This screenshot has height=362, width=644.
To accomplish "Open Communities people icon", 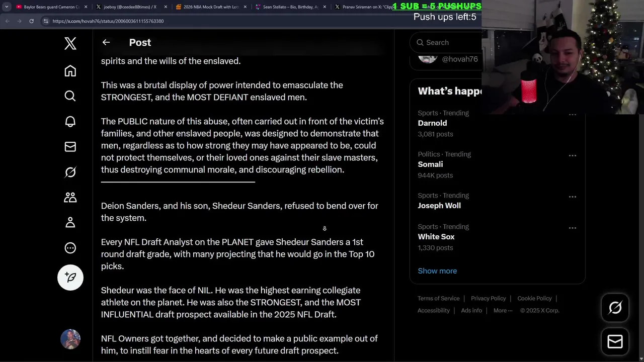I will pyautogui.click(x=70, y=197).
